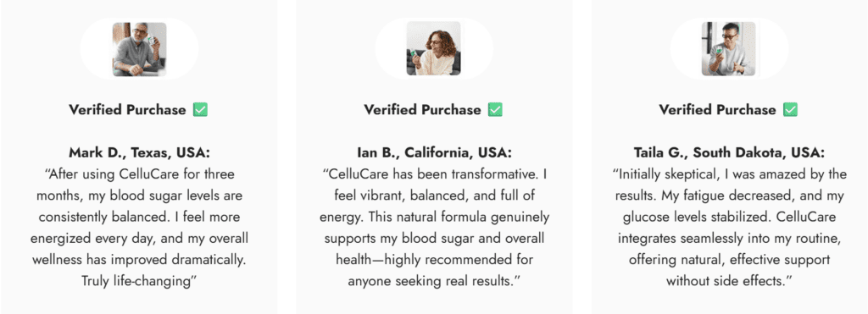
Task: Click the green checkmark in Taila G.'s review
Action: 791,110
